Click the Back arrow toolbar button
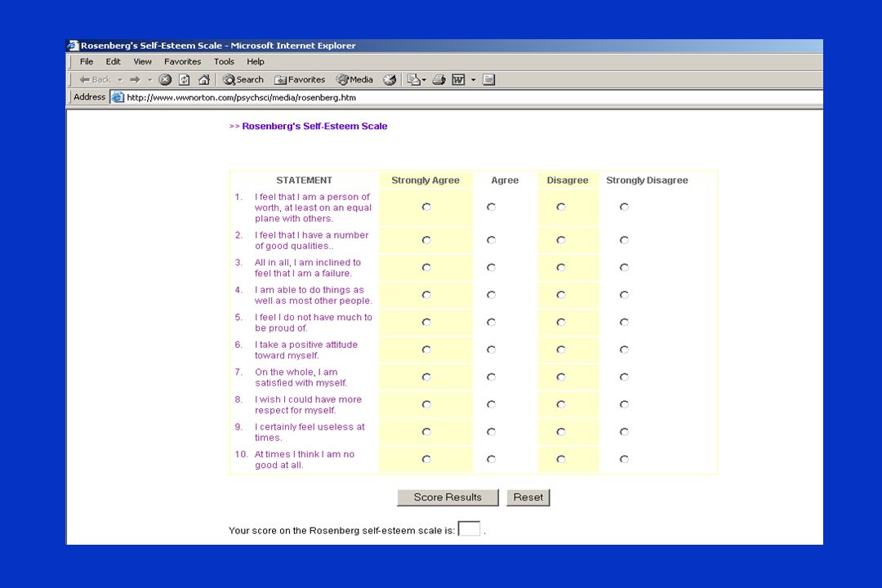This screenshot has width=882, height=588. [95, 80]
